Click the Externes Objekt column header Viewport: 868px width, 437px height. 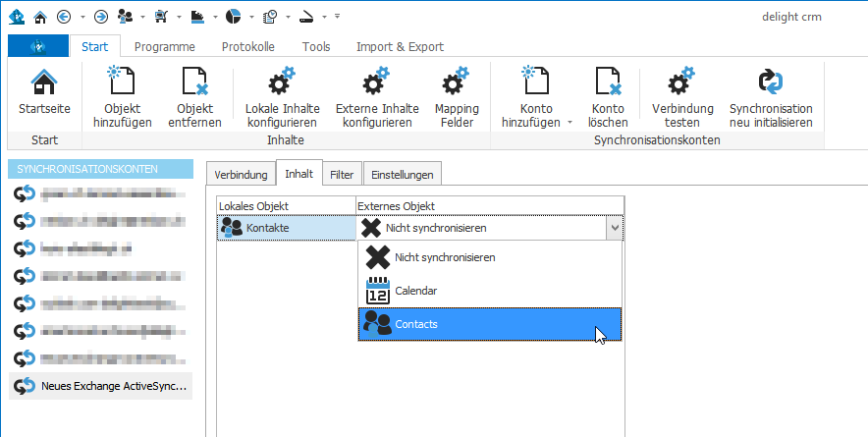[490, 206]
